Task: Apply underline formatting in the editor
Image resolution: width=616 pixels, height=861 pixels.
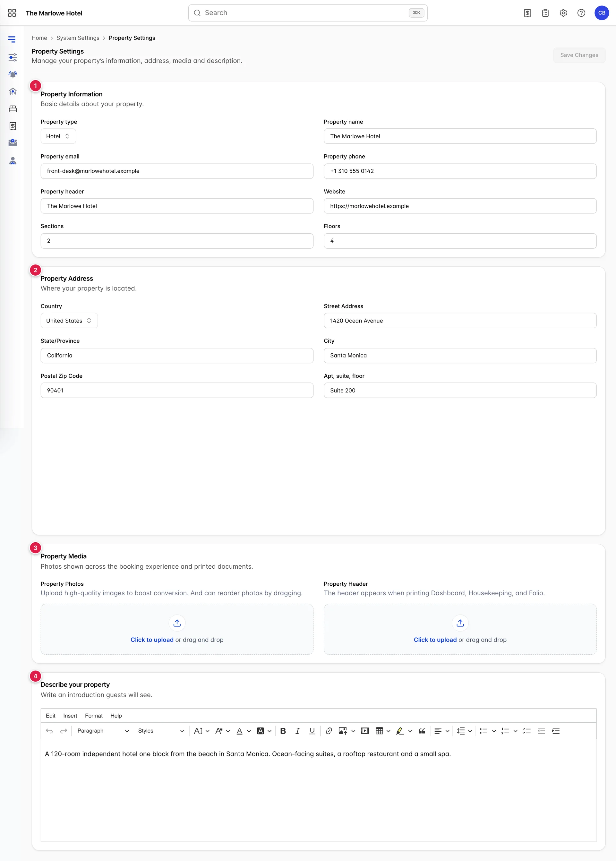Action: (x=312, y=731)
